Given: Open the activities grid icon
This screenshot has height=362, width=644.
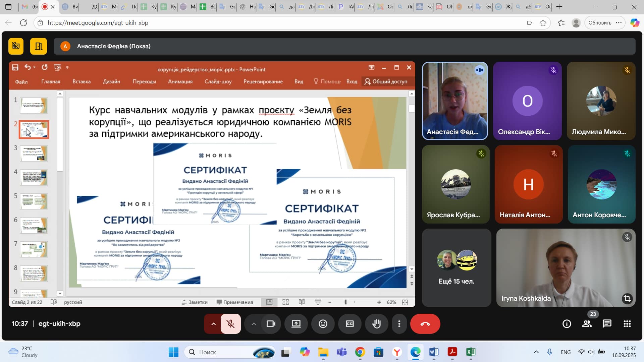Looking at the screenshot, I should [627, 324].
